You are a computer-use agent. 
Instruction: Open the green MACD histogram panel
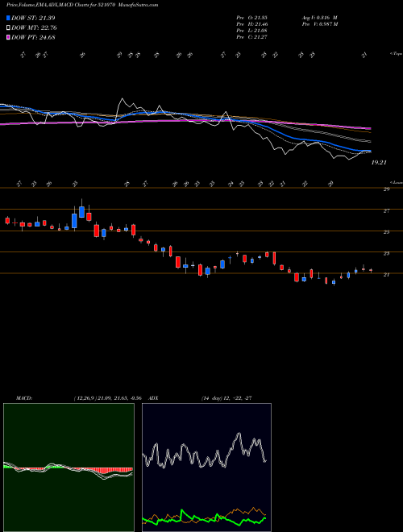coord(69,468)
